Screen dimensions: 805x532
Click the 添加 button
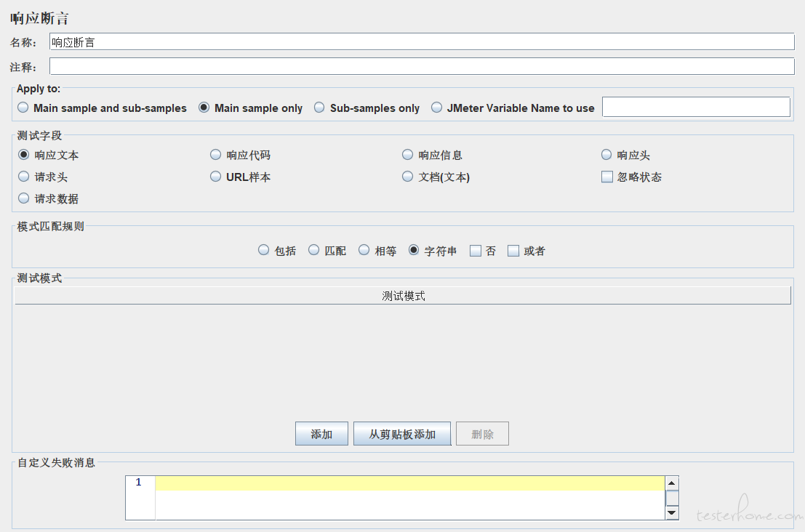point(321,434)
